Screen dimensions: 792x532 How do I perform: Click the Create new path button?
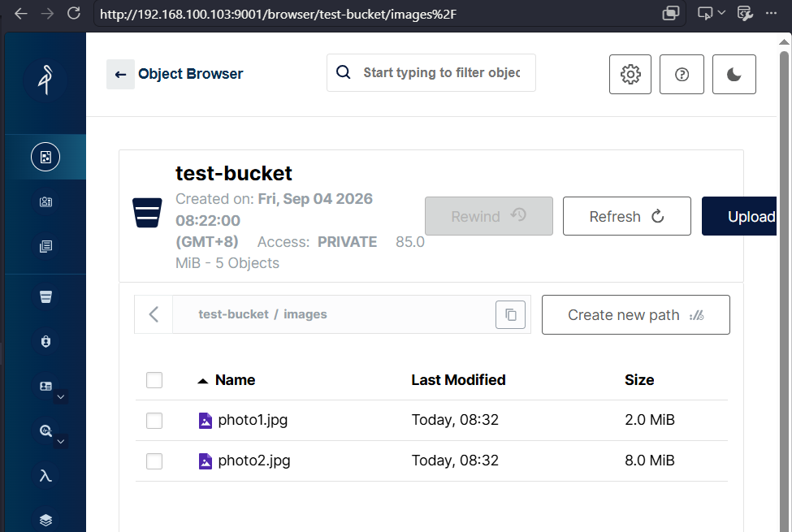tap(636, 315)
